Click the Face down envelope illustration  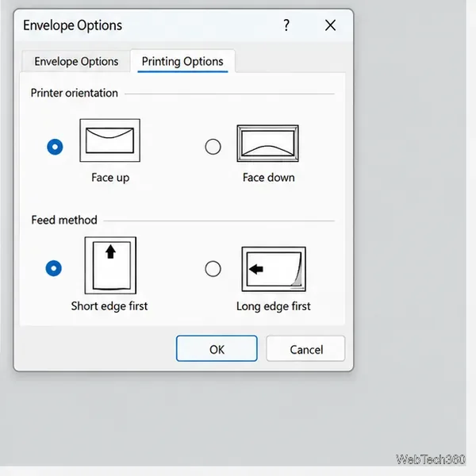(x=268, y=144)
